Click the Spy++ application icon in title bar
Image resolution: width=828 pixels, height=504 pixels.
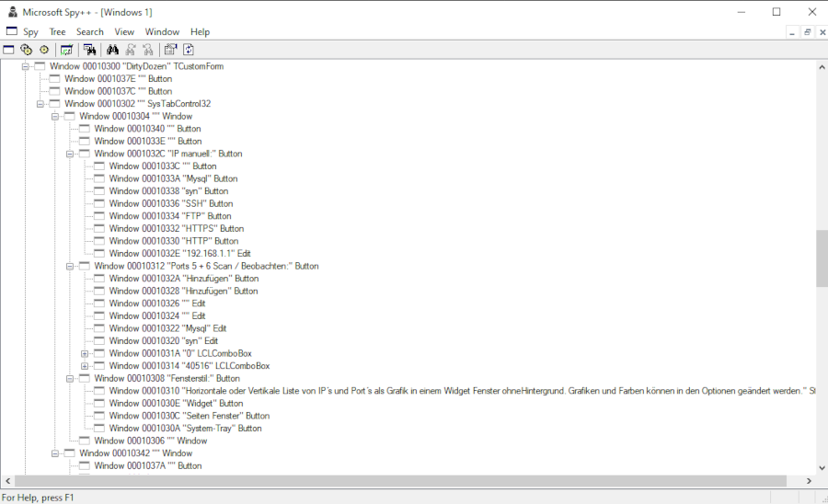[x=13, y=12]
